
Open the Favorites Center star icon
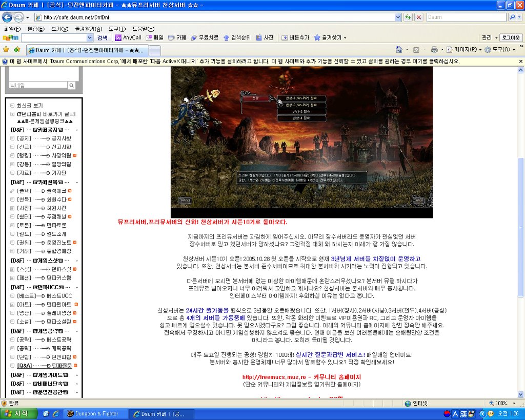6,50
